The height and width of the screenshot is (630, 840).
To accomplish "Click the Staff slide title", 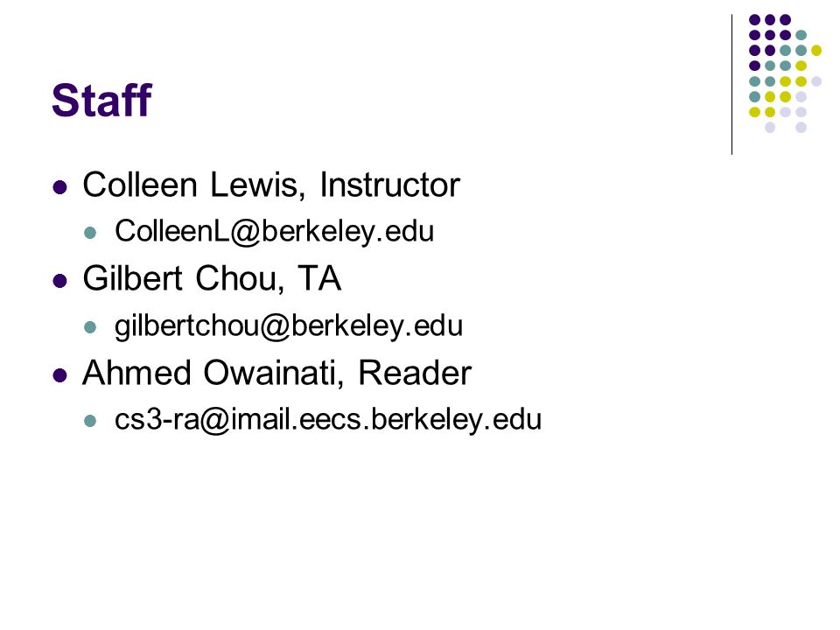I will click(x=101, y=100).
